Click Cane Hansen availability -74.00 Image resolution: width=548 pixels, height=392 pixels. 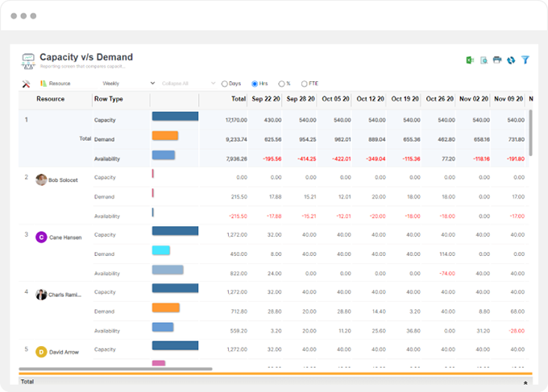[447, 274]
